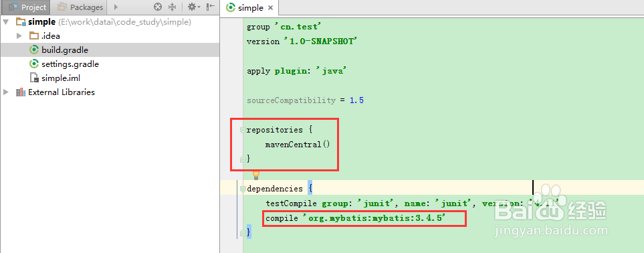Fold the repositories block start marker
644x253 pixels.
pos(243,131)
